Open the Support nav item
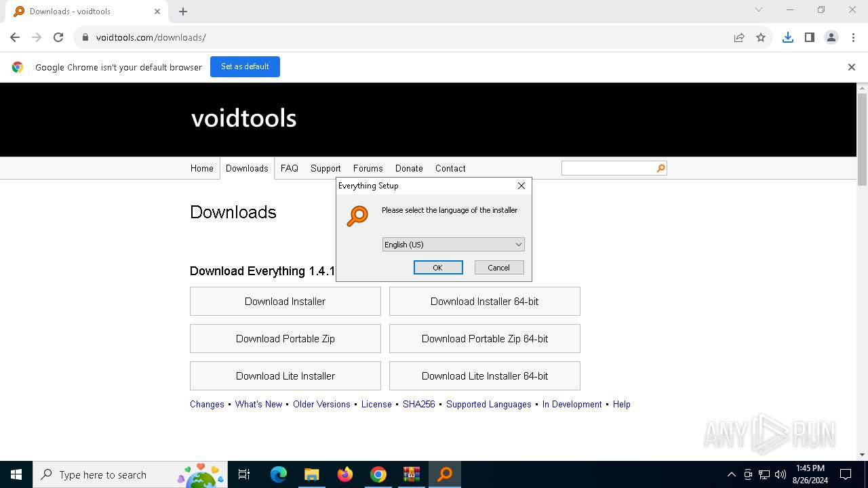The width and height of the screenshot is (868, 488). (x=325, y=168)
